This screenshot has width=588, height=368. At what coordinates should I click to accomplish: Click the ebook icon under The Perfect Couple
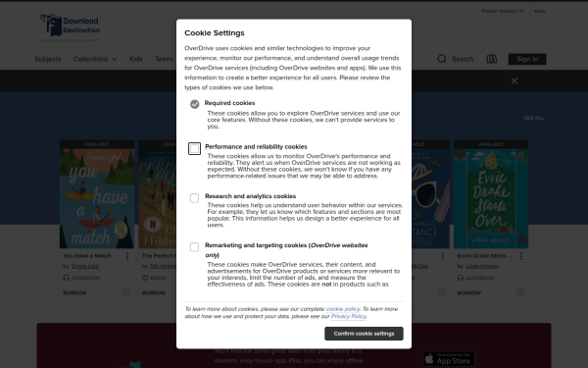coord(145,278)
